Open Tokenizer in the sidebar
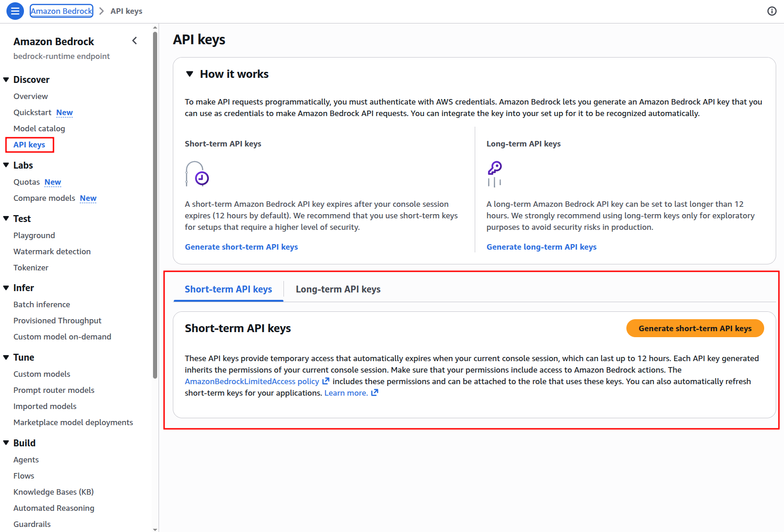 coord(31,268)
